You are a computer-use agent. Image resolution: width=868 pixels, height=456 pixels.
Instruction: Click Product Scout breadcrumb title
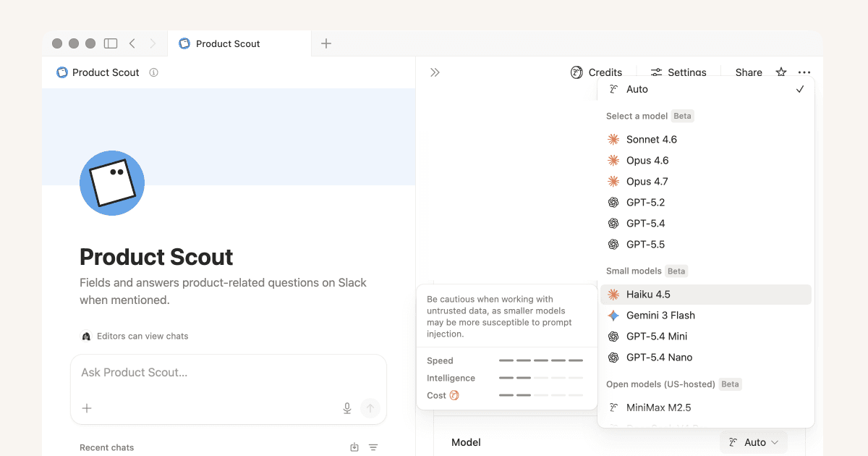(106, 72)
